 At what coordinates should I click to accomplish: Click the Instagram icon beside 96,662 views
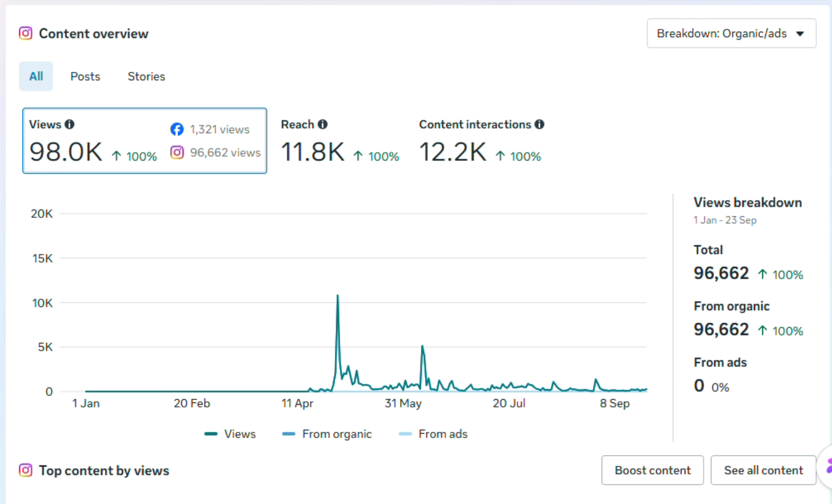pos(177,152)
